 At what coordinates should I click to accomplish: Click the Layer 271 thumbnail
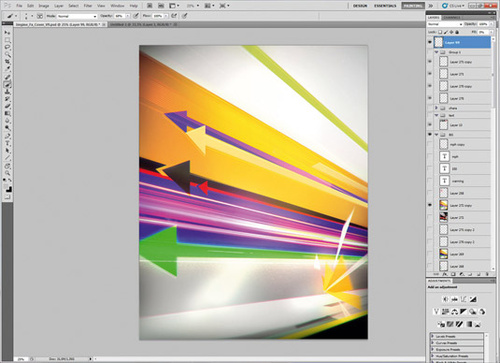[443, 217]
